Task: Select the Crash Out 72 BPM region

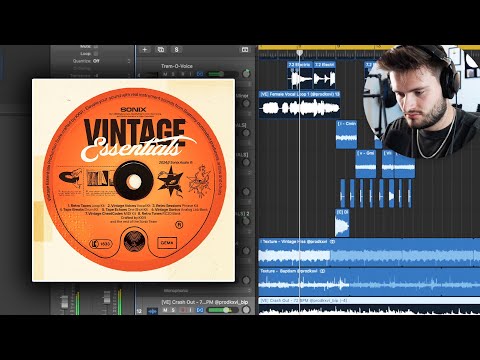Action: 369,306
